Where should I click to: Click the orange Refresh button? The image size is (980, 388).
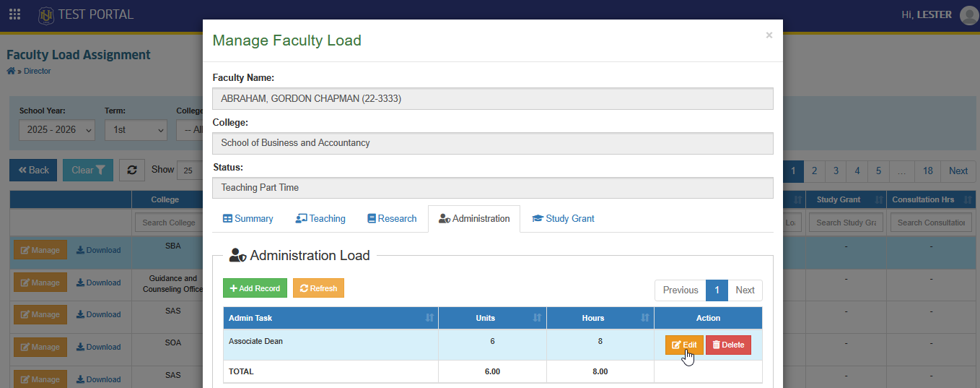tap(318, 288)
